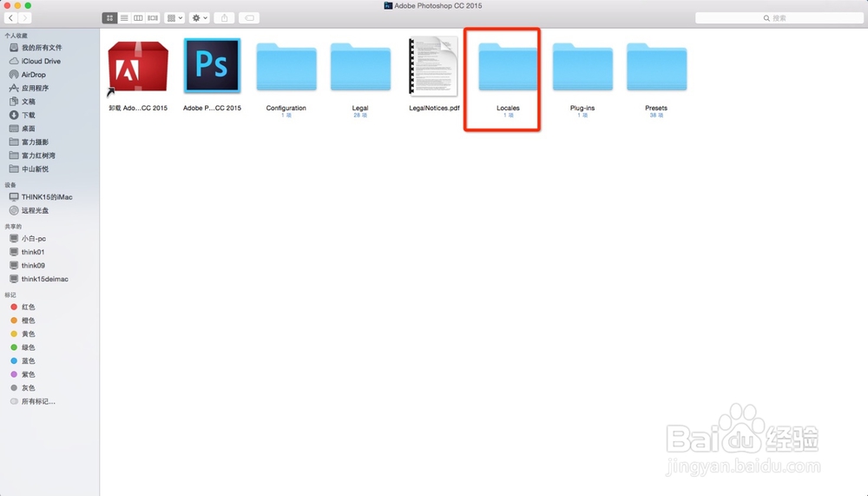Screen dimensions: 868x496
Task: Select the Legal folder
Action: click(x=360, y=67)
